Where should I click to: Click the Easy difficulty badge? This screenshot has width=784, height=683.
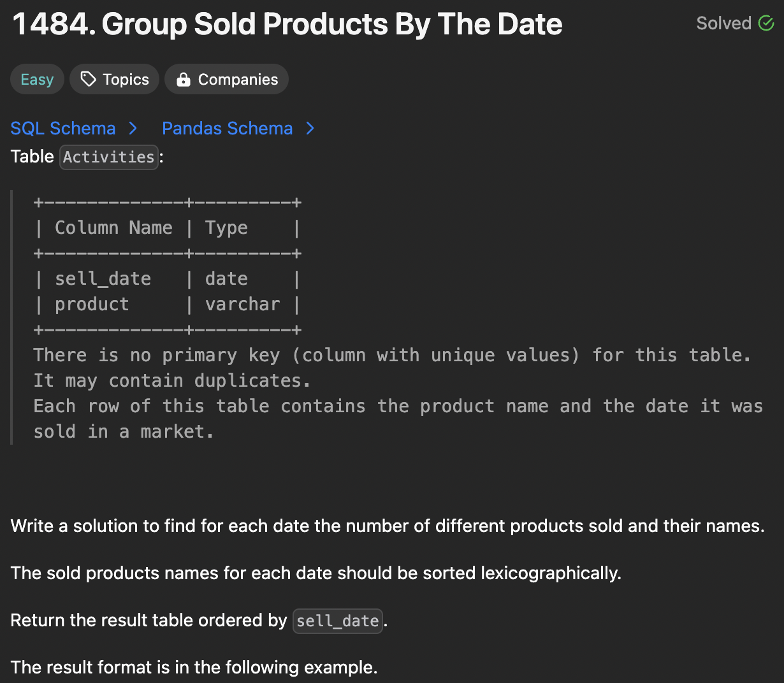click(37, 80)
